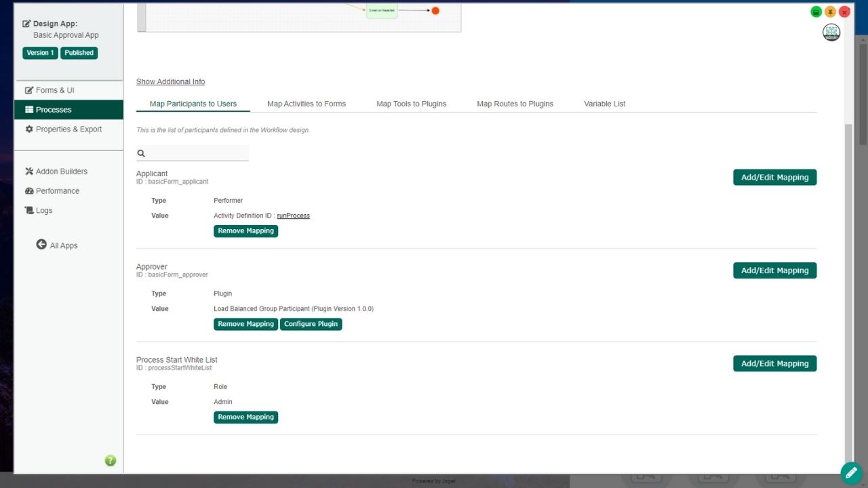The width and height of the screenshot is (868, 488).
Task: Open Forms & UI in sidebar
Action: pos(54,90)
